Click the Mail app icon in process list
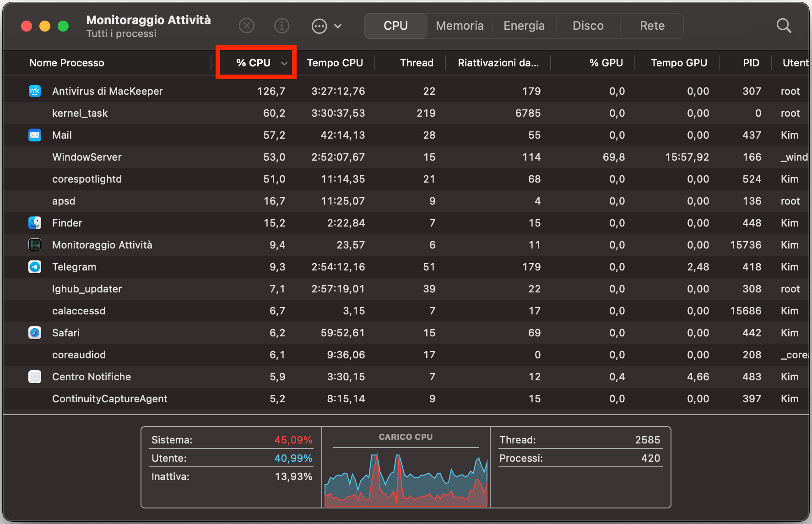Viewport: 812px width, 524px height. (35, 135)
